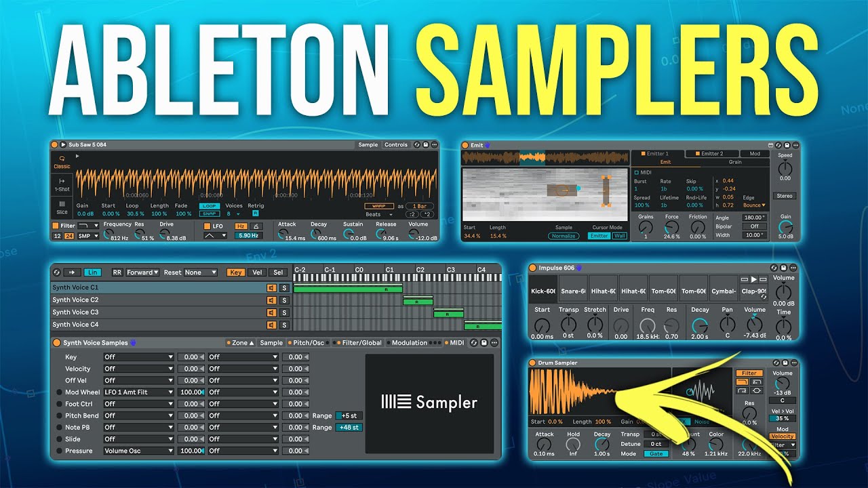
Task: Enable the LFO toggle in Simpler
Action: (x=208, y=226)
